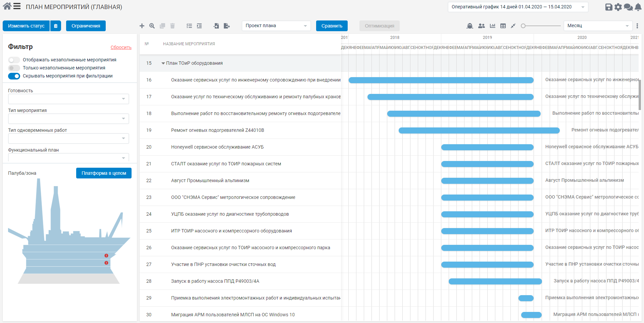The image size is (644, 323).
Task: Select row Миграция АРМ пользователей МЛСП
Action: tap(240, 315)
